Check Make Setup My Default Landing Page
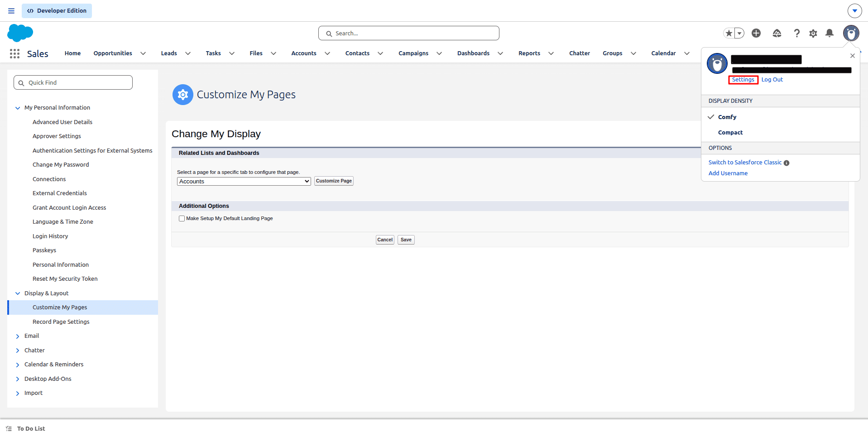This screenshot has width=868, height=437. (x=182, y=218)
